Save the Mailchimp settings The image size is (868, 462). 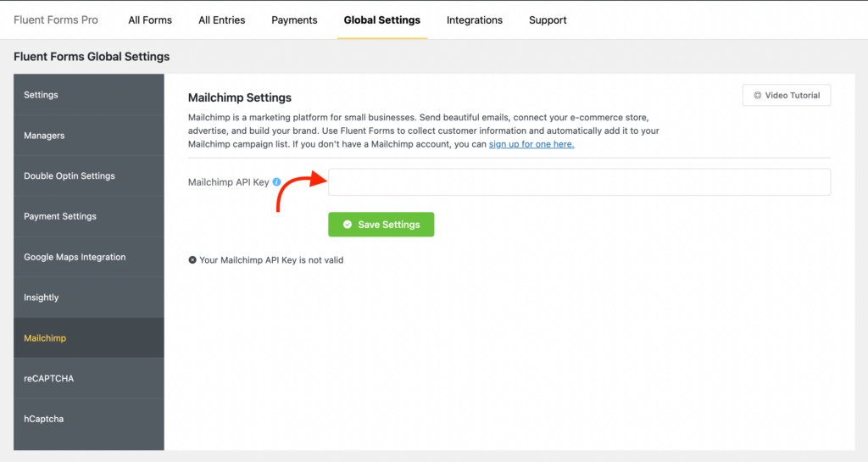[x=381, y=225]
